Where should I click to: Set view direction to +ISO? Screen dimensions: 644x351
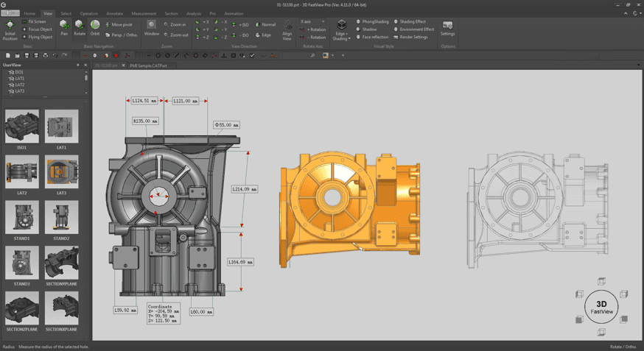click(x=241, y=24)
